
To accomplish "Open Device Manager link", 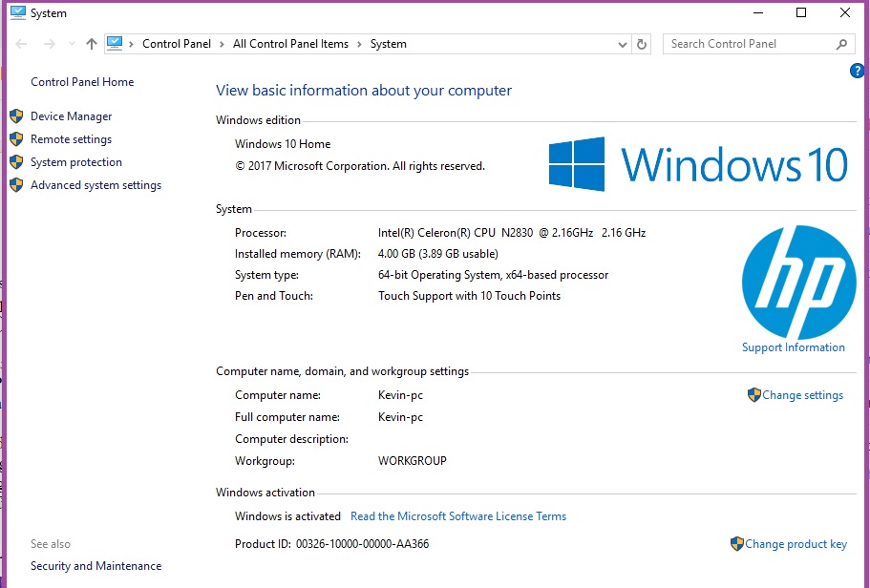I will tap(71, 116).
